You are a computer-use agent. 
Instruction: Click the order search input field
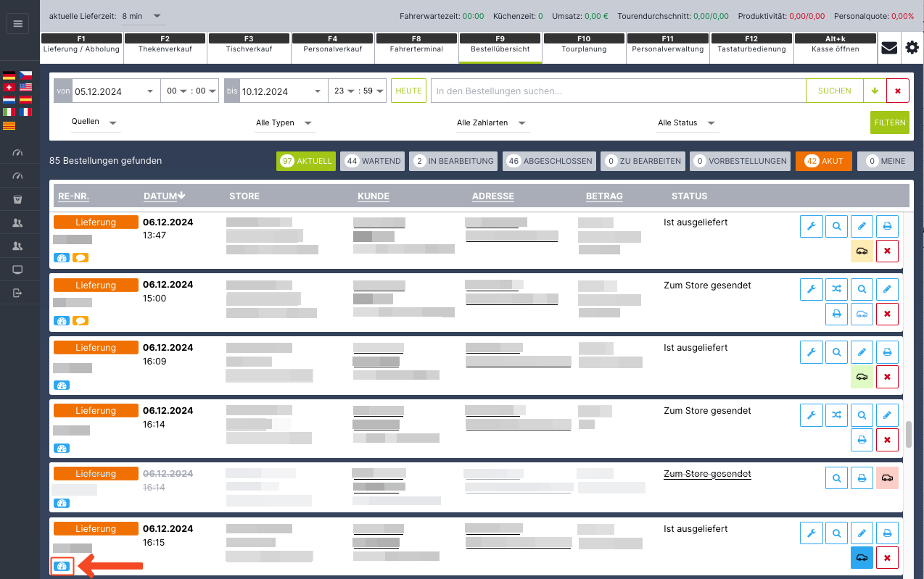point(618,91)
